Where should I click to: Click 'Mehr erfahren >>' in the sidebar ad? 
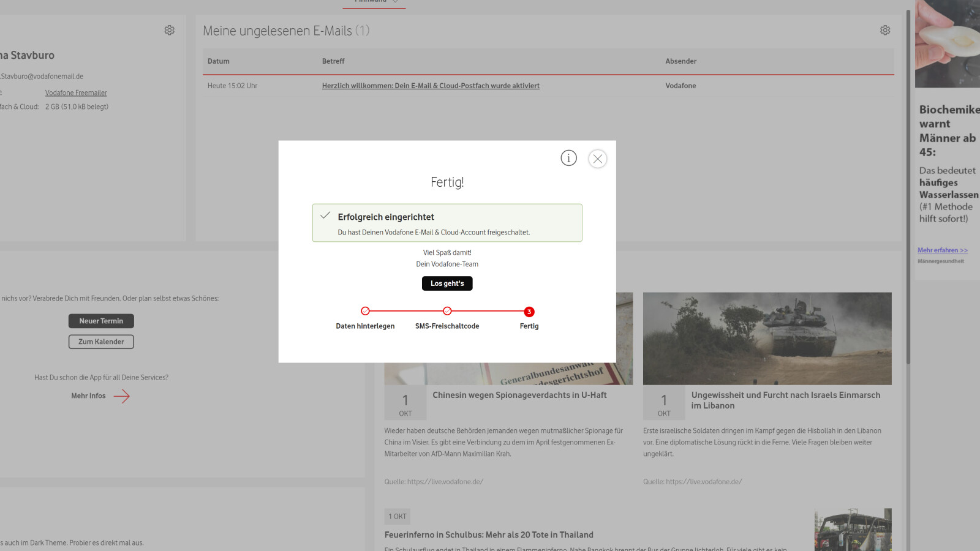[943, 250]
